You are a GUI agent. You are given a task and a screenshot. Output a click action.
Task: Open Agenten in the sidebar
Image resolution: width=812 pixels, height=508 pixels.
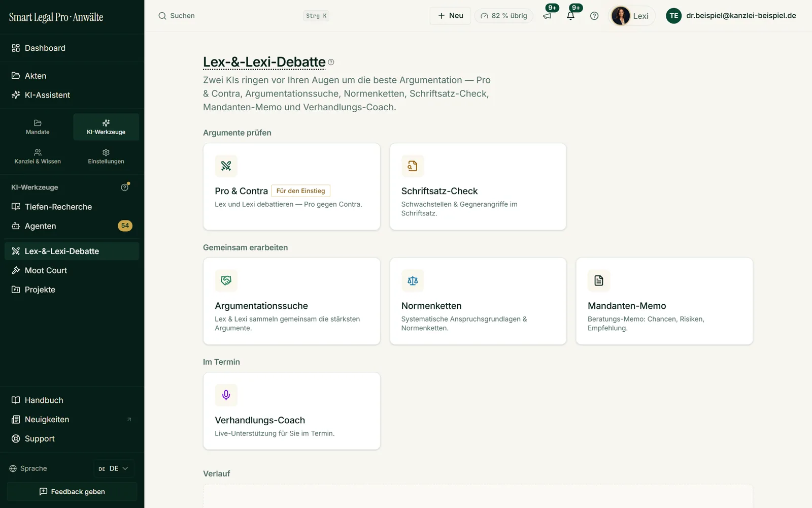click(x=72, y=226)
